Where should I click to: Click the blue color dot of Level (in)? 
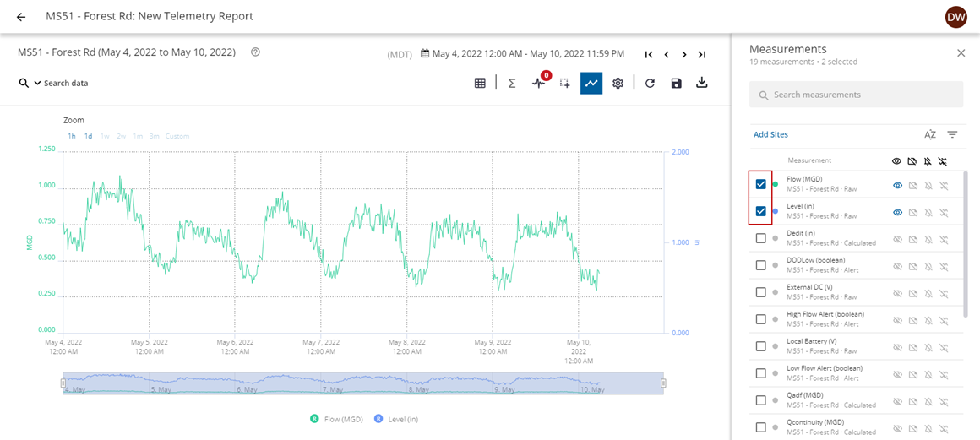coord(776,211)
